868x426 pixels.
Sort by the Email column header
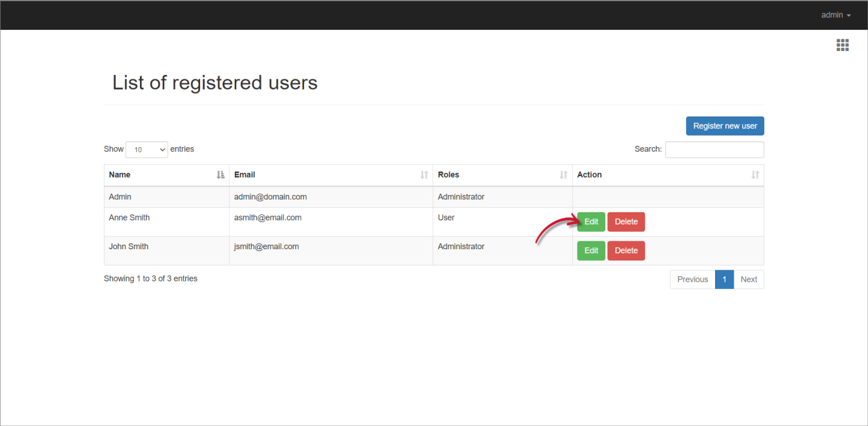point(245,174)
